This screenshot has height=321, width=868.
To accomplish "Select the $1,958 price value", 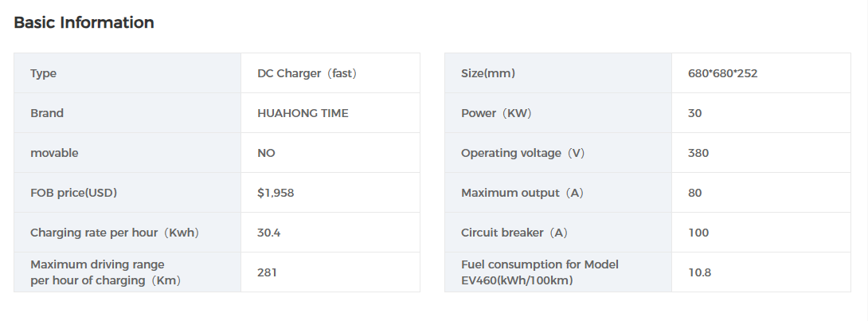I will tap(277, 193).
